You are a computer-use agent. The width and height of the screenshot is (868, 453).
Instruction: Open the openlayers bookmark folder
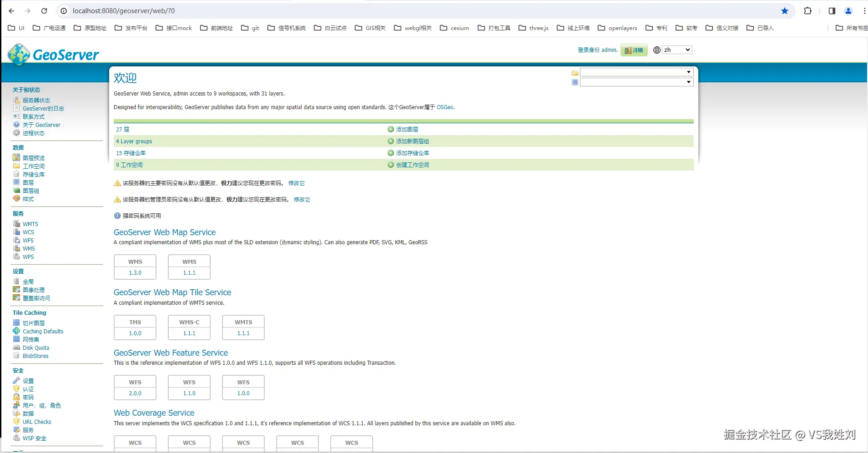[x=617, y=28]
